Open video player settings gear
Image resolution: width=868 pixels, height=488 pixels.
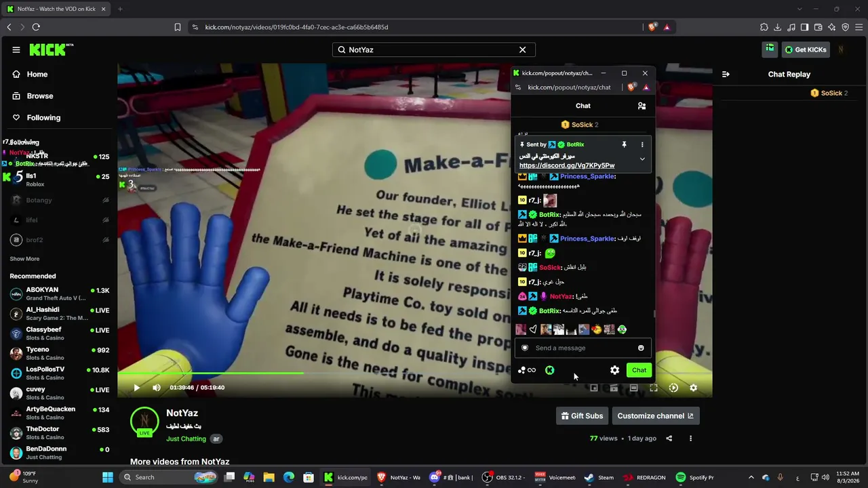pos(693,388)
